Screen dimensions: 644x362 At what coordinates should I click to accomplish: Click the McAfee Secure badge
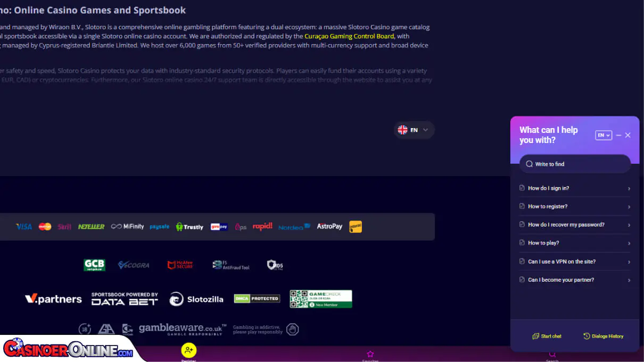[x=180, y=265]
